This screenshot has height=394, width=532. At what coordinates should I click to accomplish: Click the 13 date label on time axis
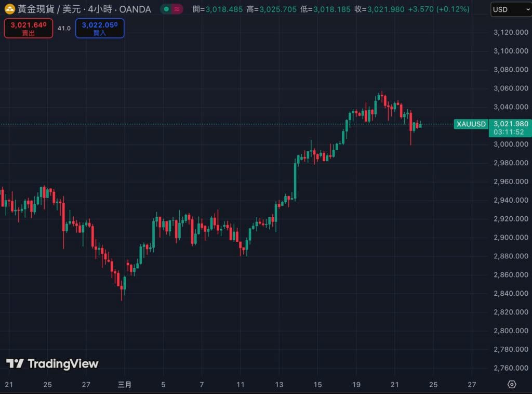pos(279,385)
